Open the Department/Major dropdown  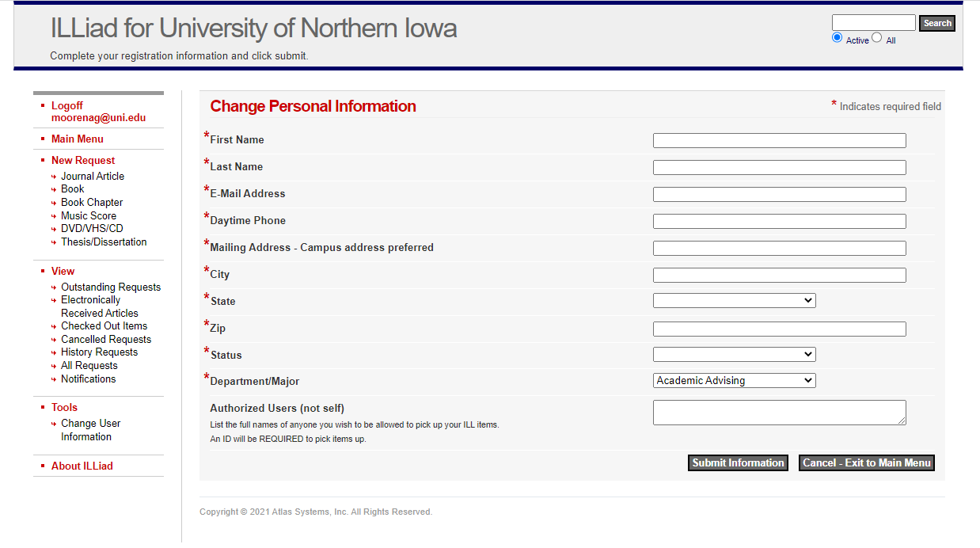pos(734,381)
